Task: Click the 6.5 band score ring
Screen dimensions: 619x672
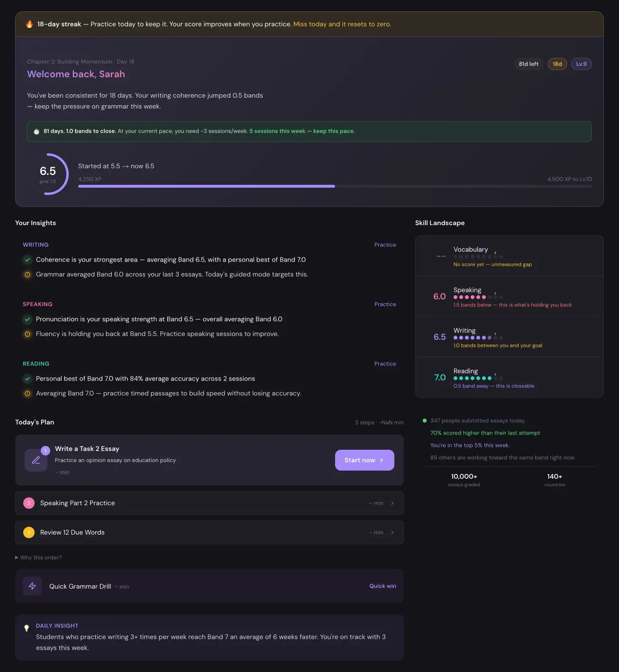Action: 48,174
